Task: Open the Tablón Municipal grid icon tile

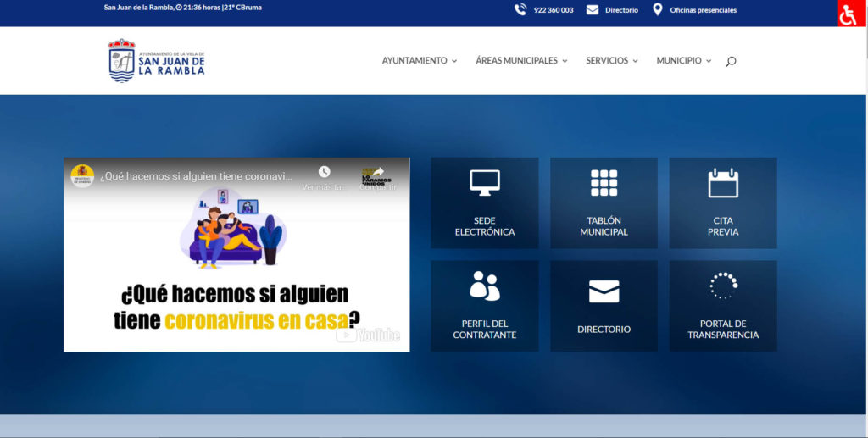Action: tap(604, 202)
